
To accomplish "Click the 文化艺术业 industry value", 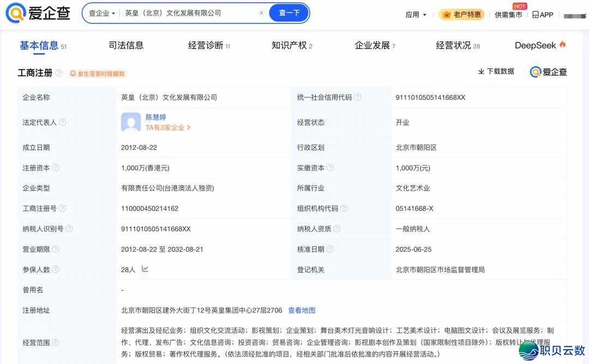I will tap(412, 188).
